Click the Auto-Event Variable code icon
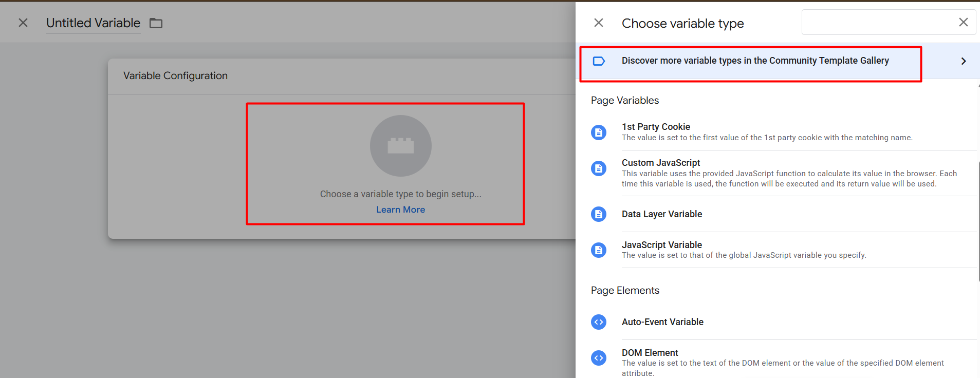This screenshot has height=378, width=980. (x=599, y=322)
